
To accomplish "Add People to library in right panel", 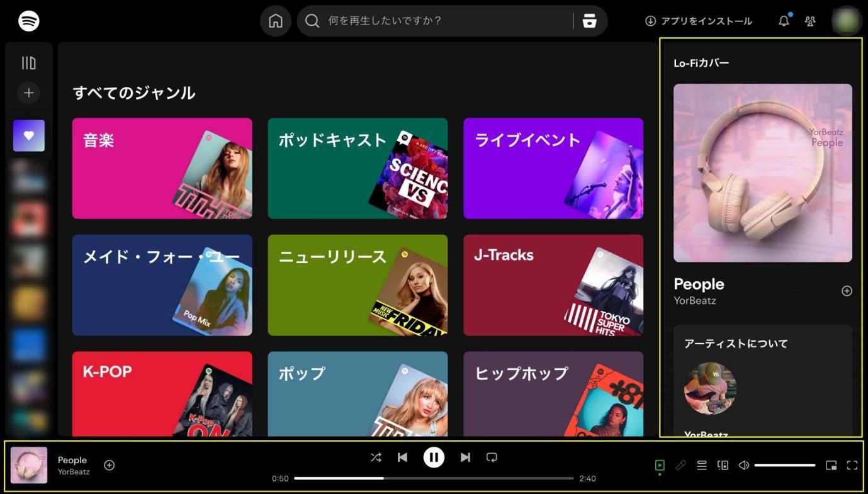I will coord(847,291).
